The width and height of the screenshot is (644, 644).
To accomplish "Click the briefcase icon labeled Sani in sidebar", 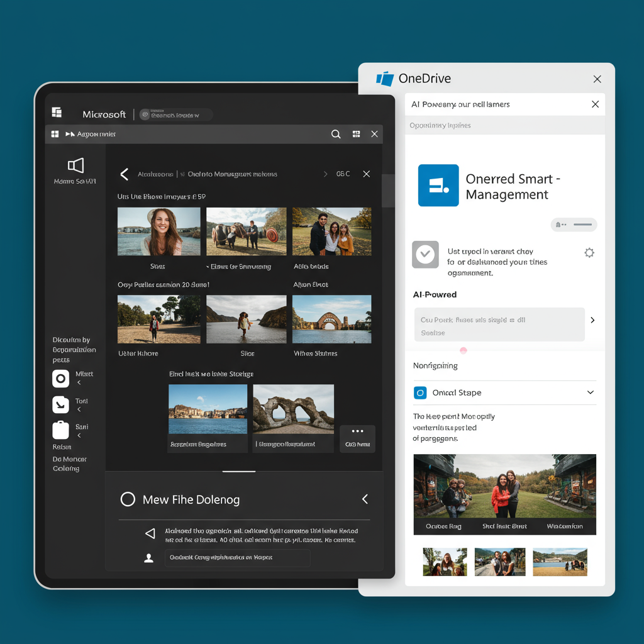I will point(60,430).
